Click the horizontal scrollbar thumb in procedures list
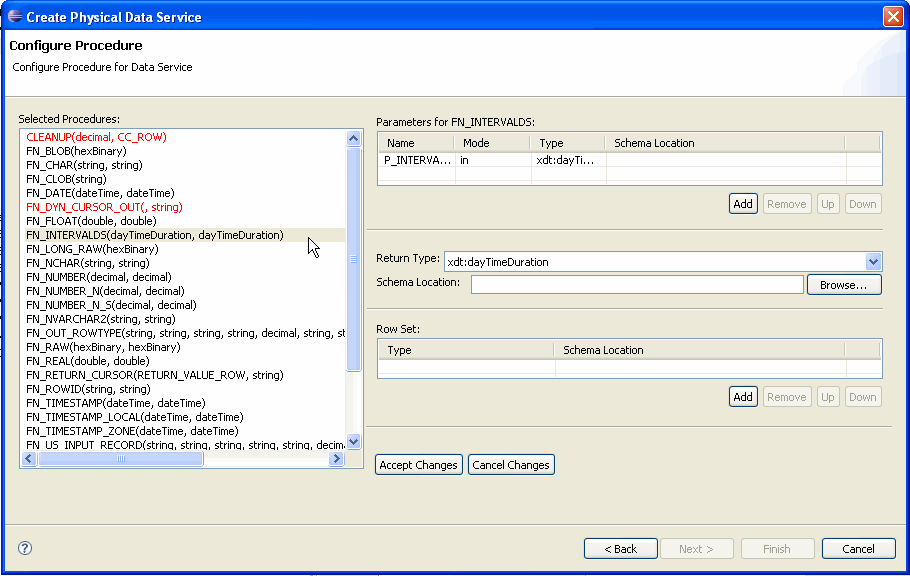 (121, 459)
